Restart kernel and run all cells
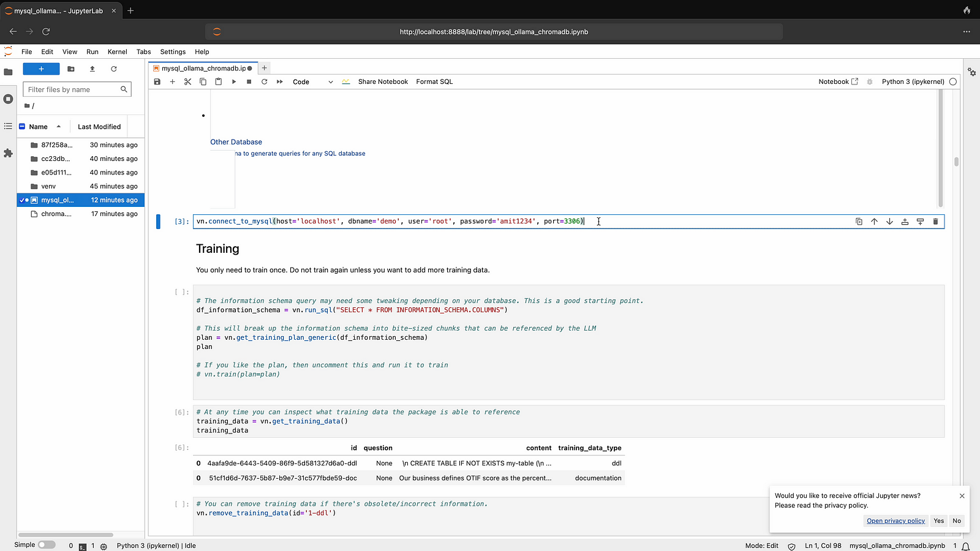Screen dimensions: 980x551 280,81
